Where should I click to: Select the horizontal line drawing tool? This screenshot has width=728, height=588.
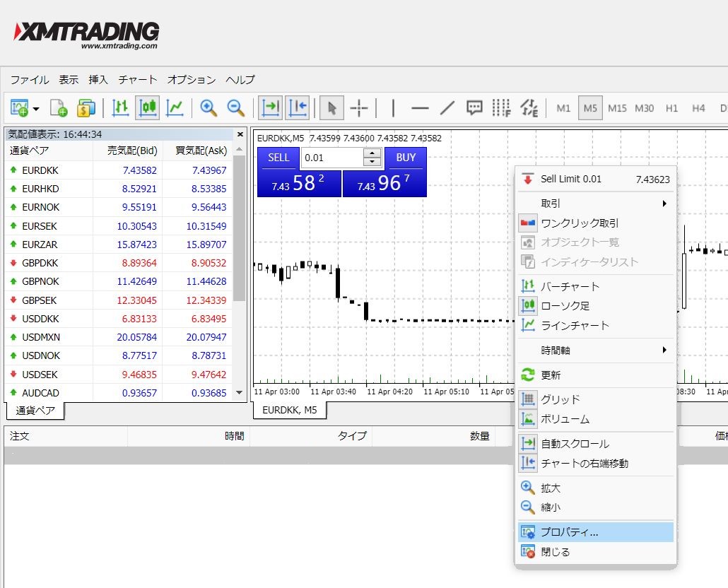[420, 108]
